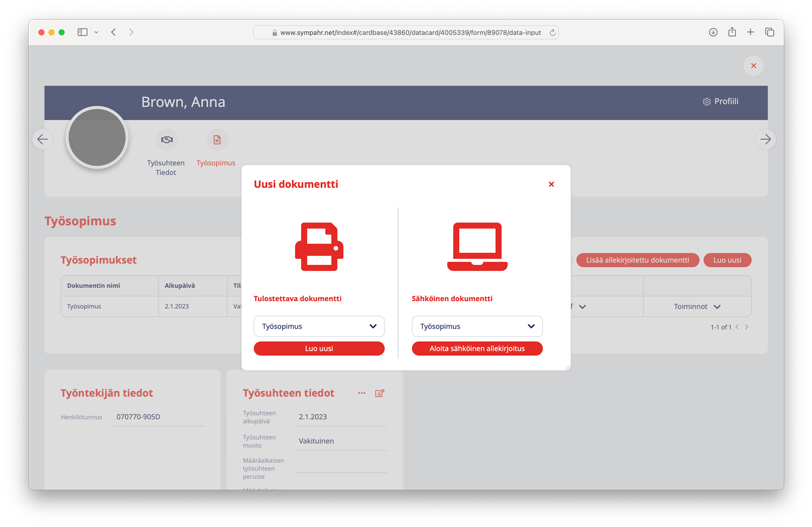The width and height of the screenshot is (812, 527).
Task: Expand the Toiminnot actions dropdown
Action: pyautogui.click(x=697, y=307)
